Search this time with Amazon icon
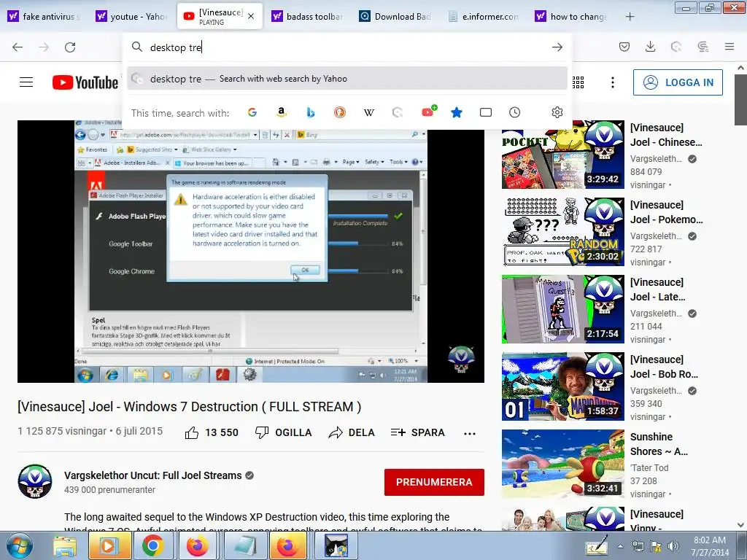 (282, 112)
